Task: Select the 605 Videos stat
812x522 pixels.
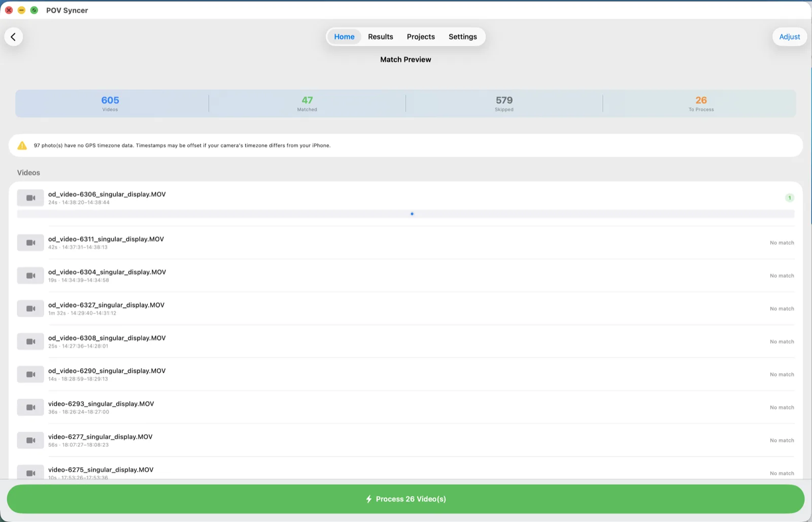Action: (110, 104)
